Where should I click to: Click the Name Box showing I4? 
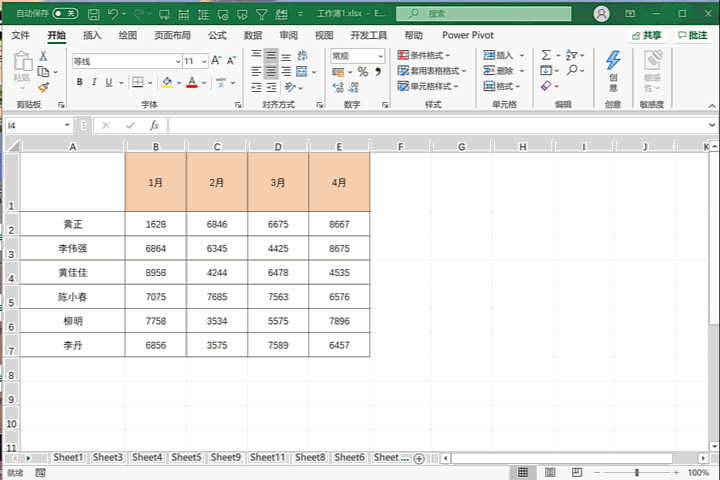coord(33,126)
